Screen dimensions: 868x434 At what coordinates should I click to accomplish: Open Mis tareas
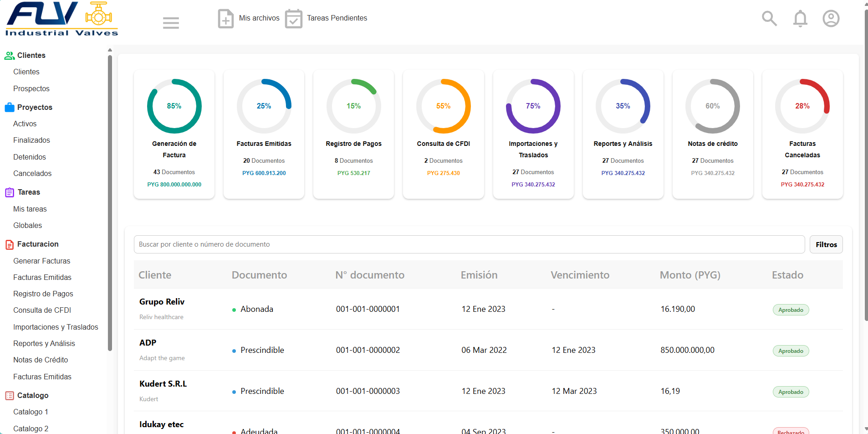point(30,209)
